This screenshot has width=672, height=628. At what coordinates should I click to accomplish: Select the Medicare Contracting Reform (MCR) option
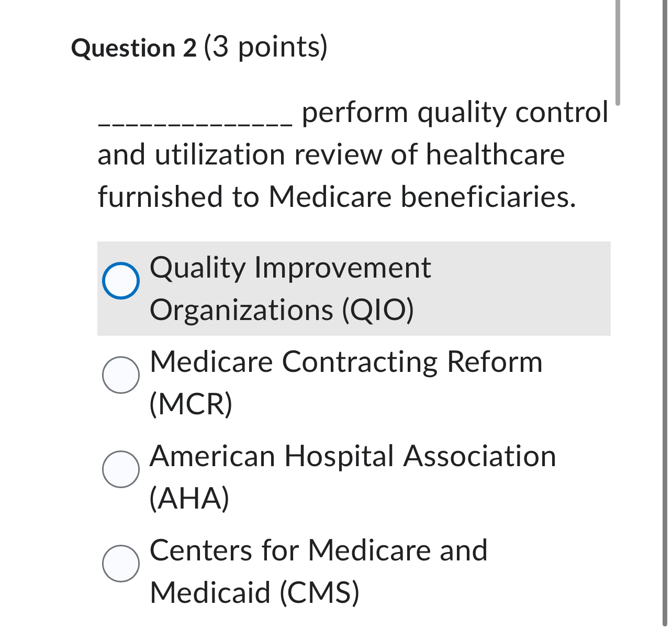[x=121, y=375]
